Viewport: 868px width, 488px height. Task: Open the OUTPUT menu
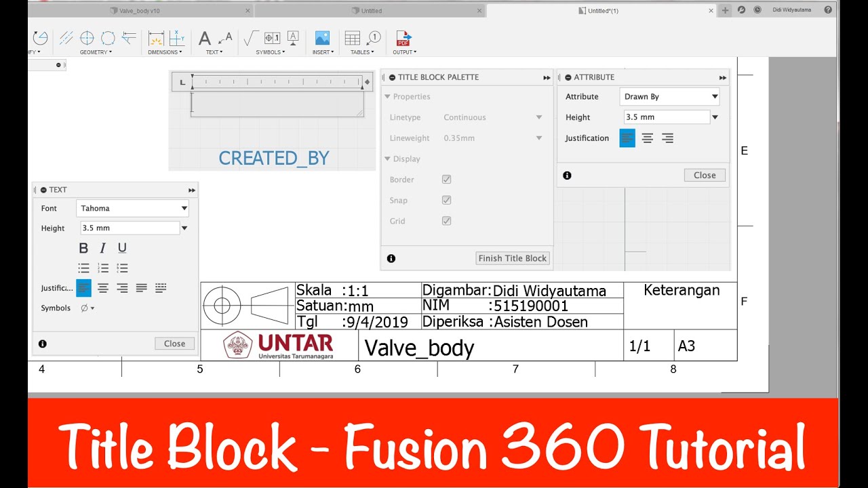pyautogui.click(x=405, y=52)
